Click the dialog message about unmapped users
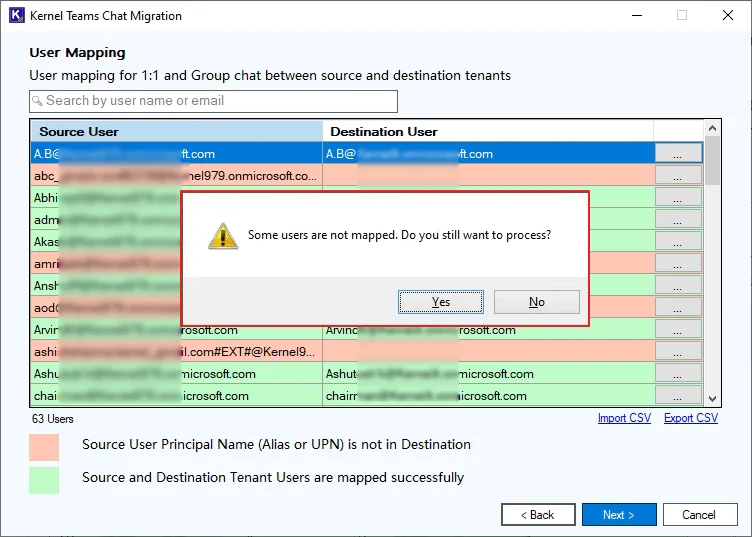Screen dimensions: 752x537 [x=400, y=235]
